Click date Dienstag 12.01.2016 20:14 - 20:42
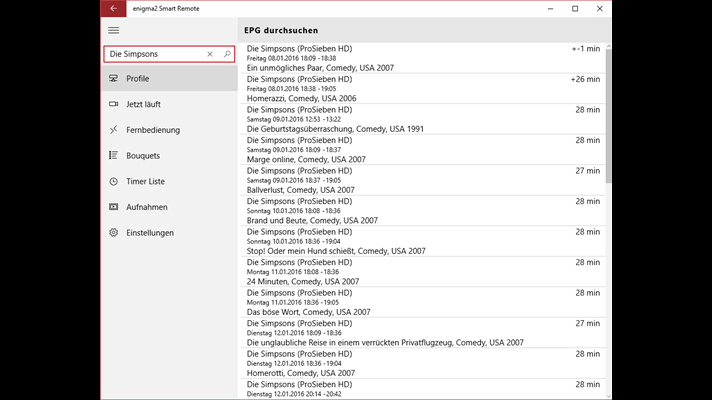 click(x=294, y=394)
